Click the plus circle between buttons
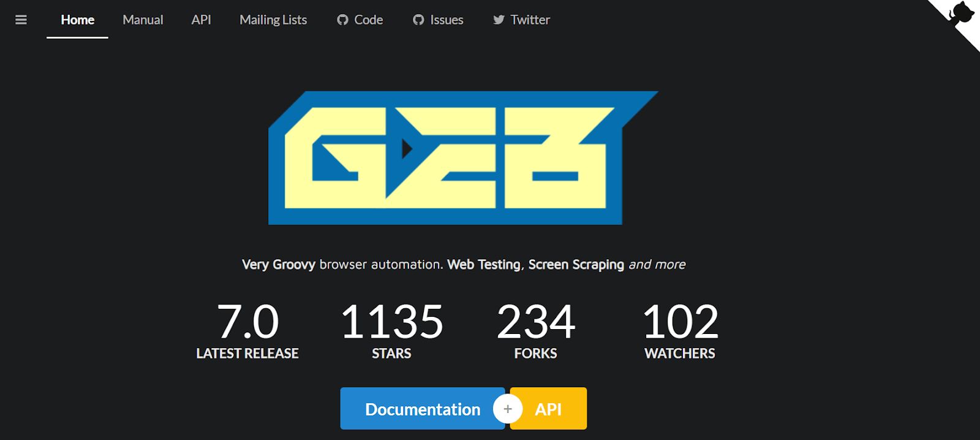The height and width of the screenshot is (440, 980). [508, 409]
